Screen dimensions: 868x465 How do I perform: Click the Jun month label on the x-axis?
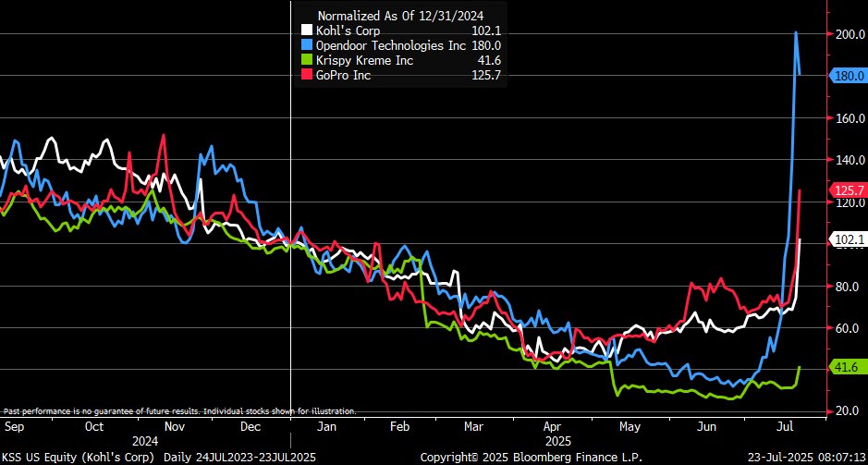click(707, 427)
